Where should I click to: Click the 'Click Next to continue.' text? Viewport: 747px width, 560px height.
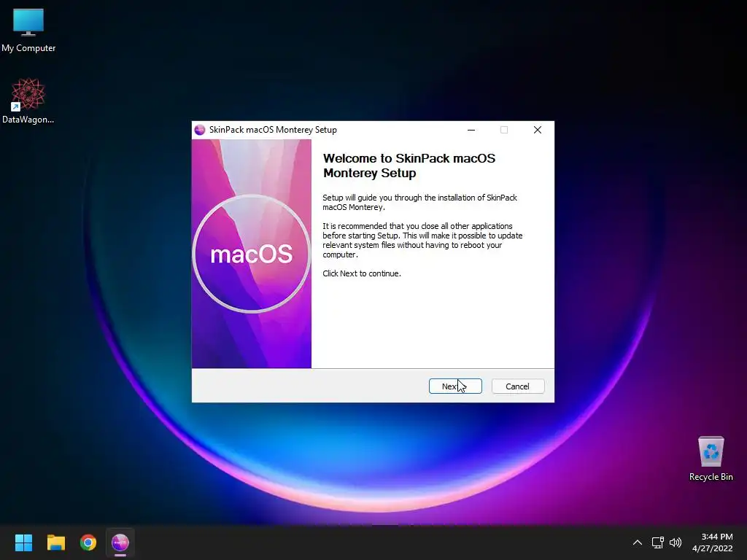tap(362, 273)
